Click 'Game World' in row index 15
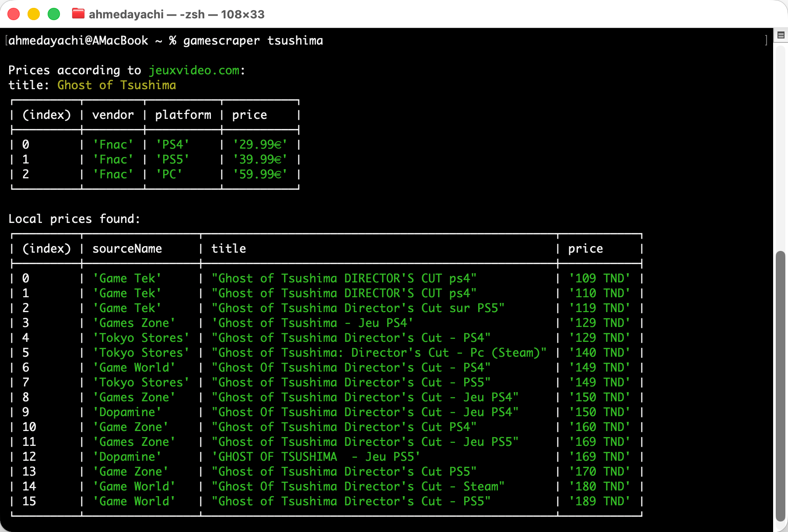 point(134,501)
